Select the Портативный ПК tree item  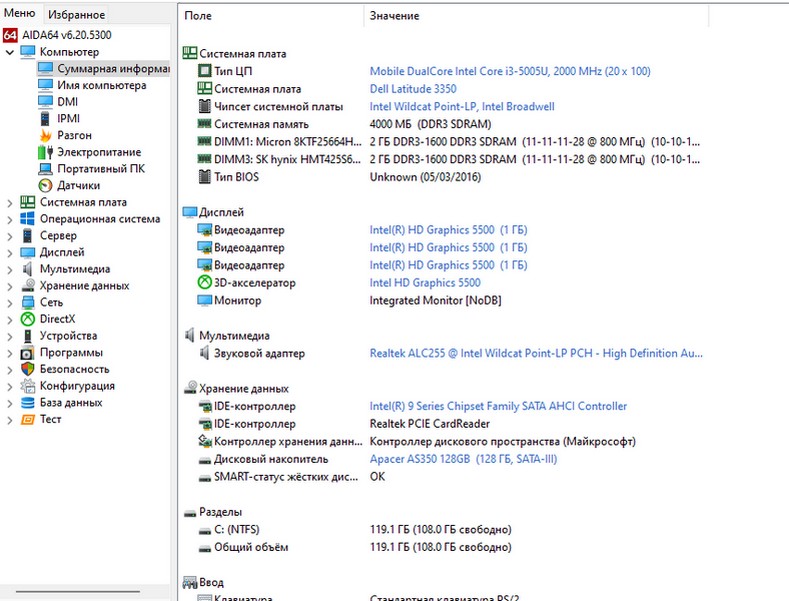pos(100,169)
